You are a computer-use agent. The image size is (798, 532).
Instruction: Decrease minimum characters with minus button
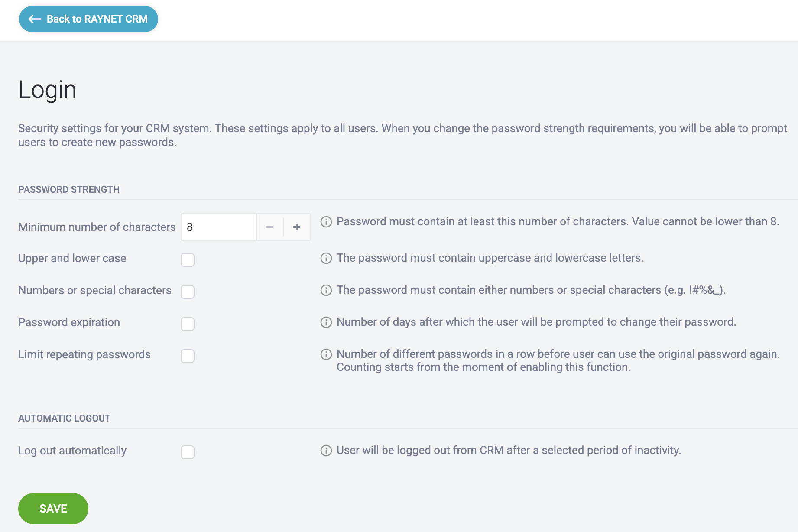coord(270,227)
